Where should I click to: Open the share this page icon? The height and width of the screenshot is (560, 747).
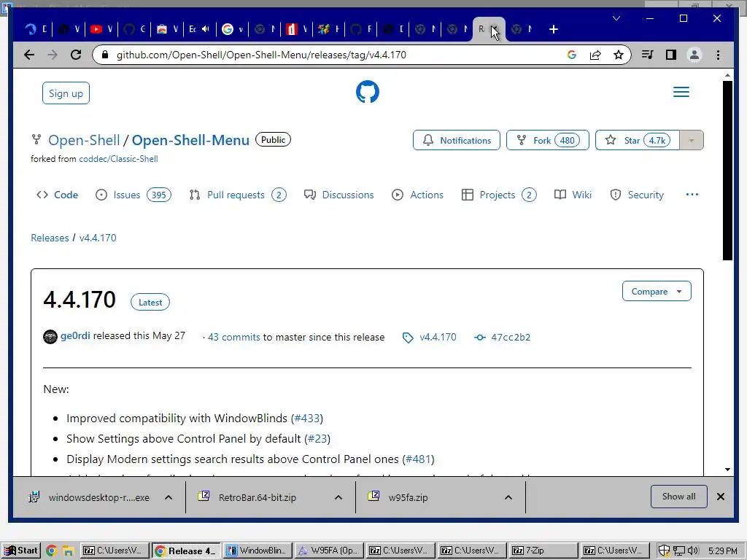point(595,55)
